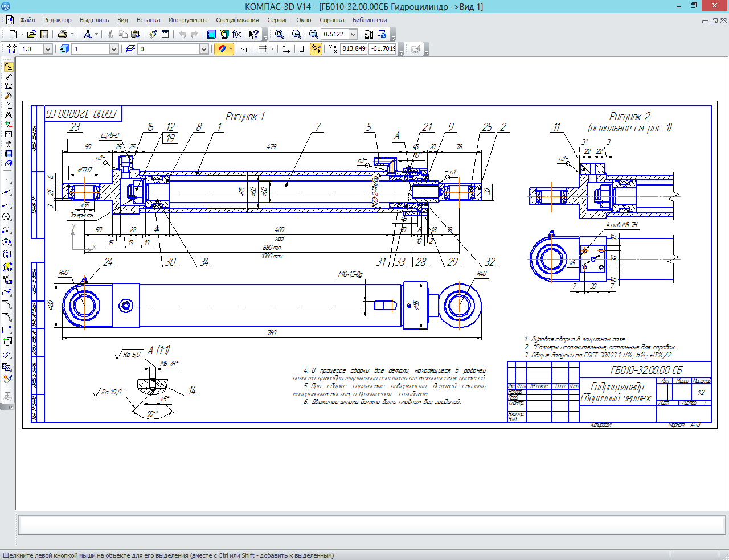
Task: Click the Рисунок 2 label
Action: 629,116
